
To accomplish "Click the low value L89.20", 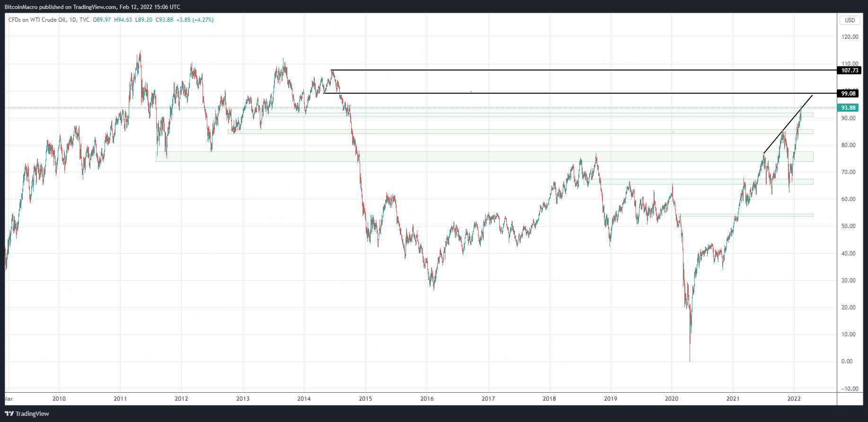I will pyautogui.click(x=144, y=20).
